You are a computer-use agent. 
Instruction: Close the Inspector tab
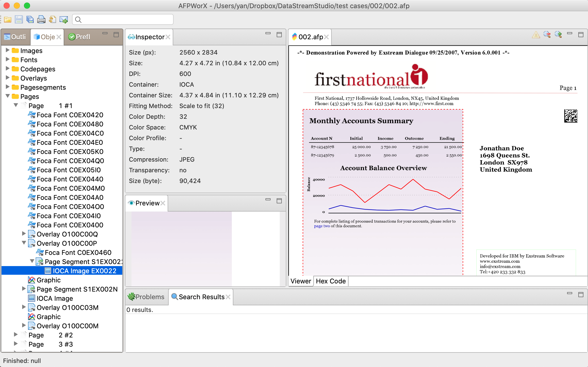pyautogui.click(x=168, y=37)
